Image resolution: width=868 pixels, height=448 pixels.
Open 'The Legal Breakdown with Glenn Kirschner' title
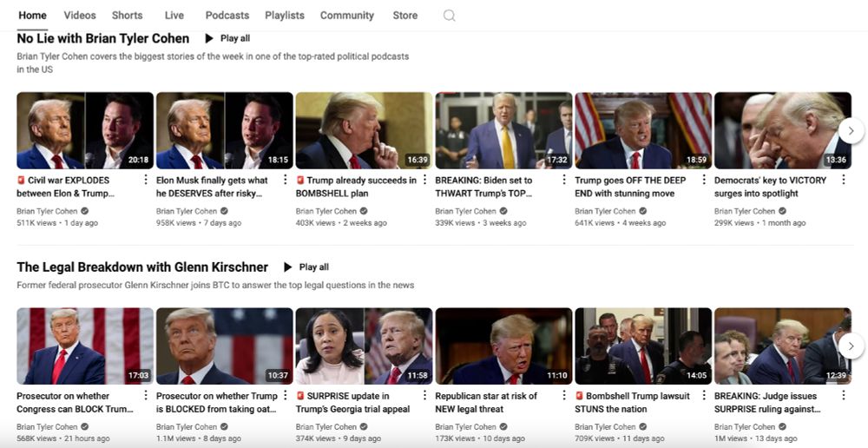pos(142,267)
